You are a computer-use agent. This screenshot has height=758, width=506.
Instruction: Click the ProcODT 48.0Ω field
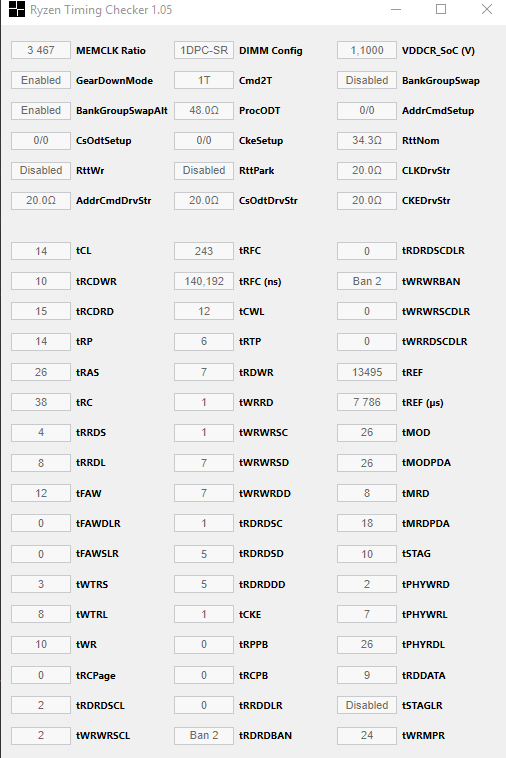204,110
